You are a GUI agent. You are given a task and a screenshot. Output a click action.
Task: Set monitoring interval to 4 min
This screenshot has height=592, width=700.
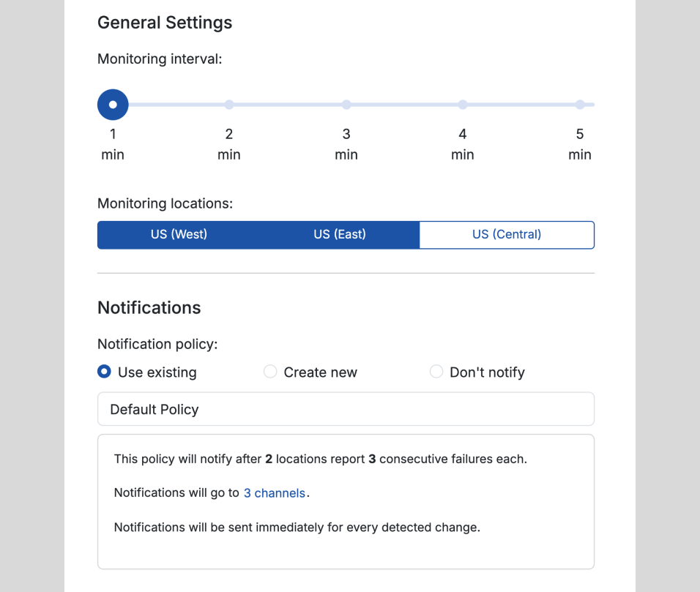tap(463, 105)
